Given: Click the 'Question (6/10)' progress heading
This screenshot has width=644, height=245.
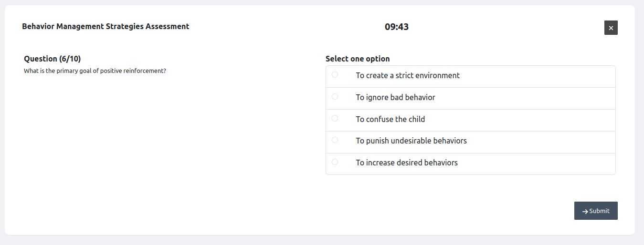Looking at the screenshot, I should coord(52,59).
